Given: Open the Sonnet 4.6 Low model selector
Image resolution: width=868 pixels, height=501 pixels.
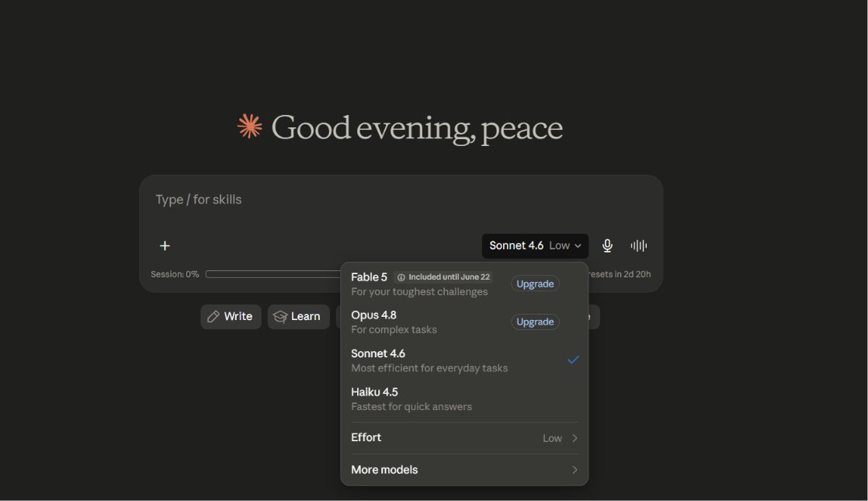Looking at the screenshot, I should [x=535, y=245].
